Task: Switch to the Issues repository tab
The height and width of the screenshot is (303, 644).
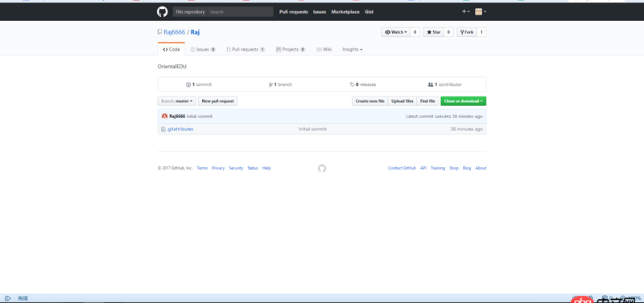Action: pos(203,49)
